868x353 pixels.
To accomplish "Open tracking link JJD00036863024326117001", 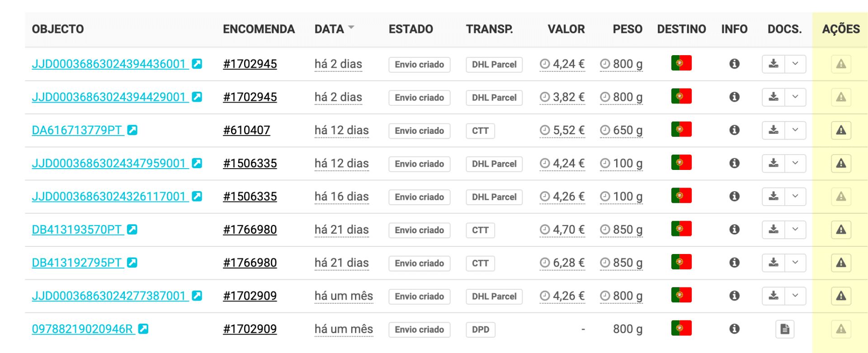I will pos(108,197).
